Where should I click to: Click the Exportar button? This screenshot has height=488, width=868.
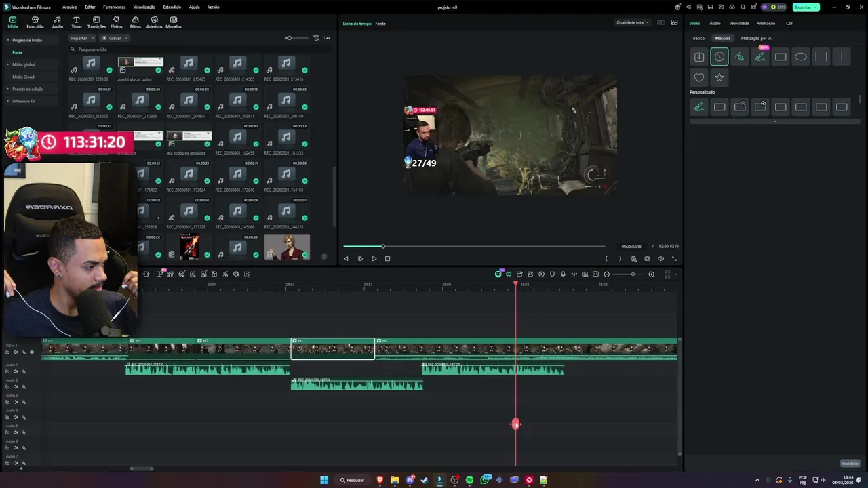coord(806,7)
